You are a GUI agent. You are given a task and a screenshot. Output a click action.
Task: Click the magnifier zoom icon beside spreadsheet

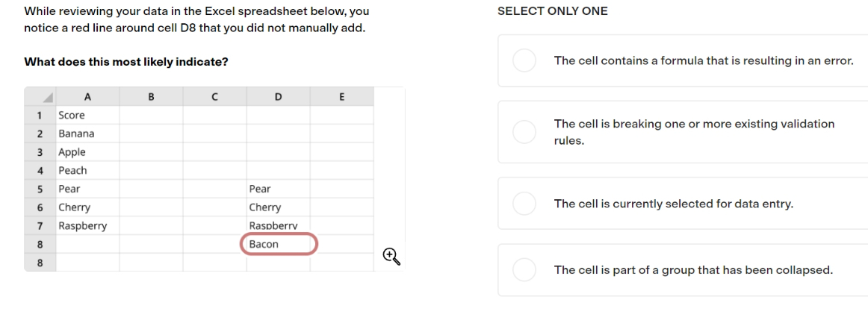click(391, 257)
